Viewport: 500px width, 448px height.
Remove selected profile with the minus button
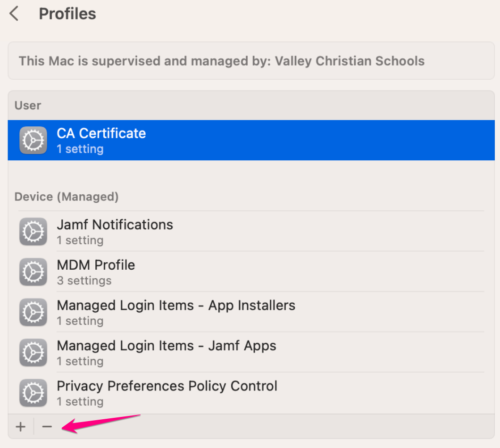(47, 427)
